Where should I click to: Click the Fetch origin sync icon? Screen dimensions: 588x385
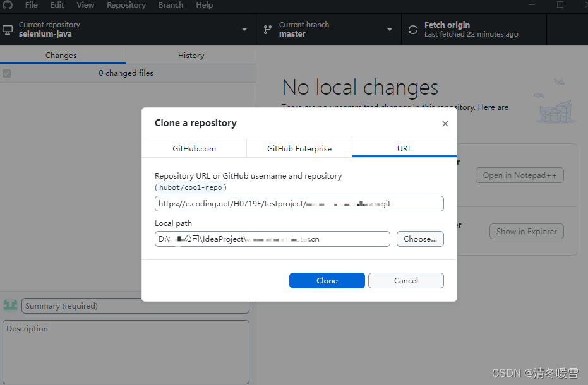[413, 30]
